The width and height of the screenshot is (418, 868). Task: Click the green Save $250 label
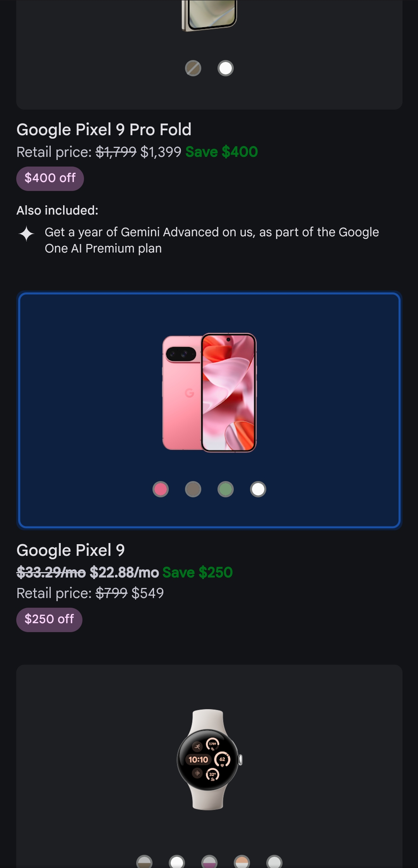coord(197,572)
